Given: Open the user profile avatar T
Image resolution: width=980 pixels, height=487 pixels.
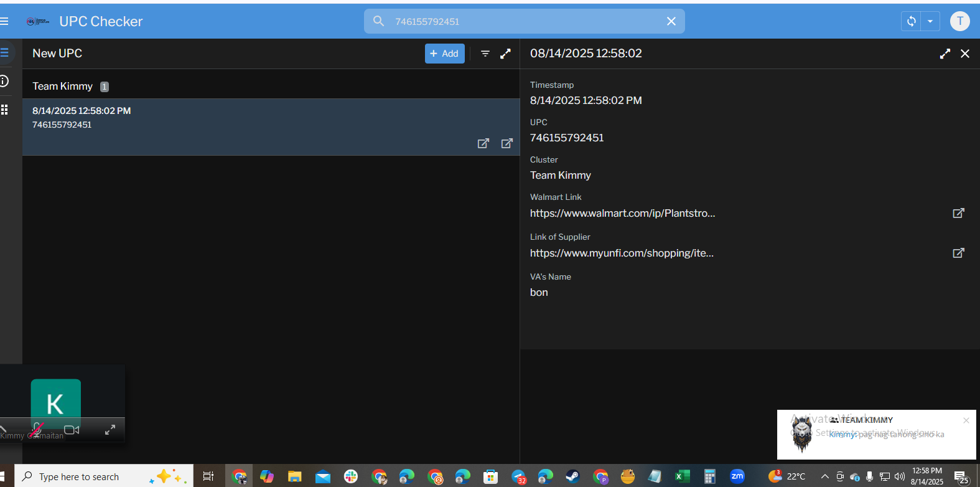Looking at the screenshot, I should click(959, 21).
